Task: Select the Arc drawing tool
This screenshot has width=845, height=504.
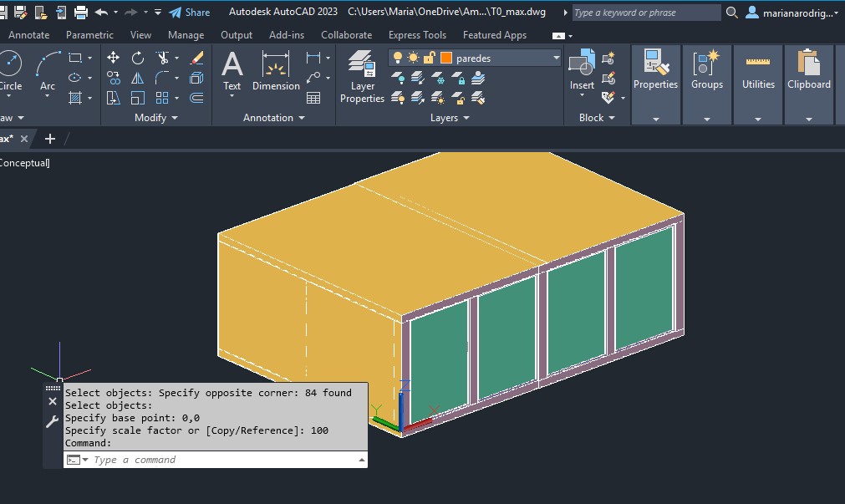Action: tap(48, 70)
